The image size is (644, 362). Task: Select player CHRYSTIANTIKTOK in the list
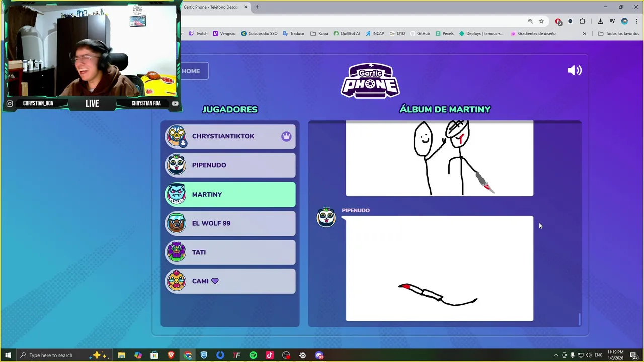(230, 136)
